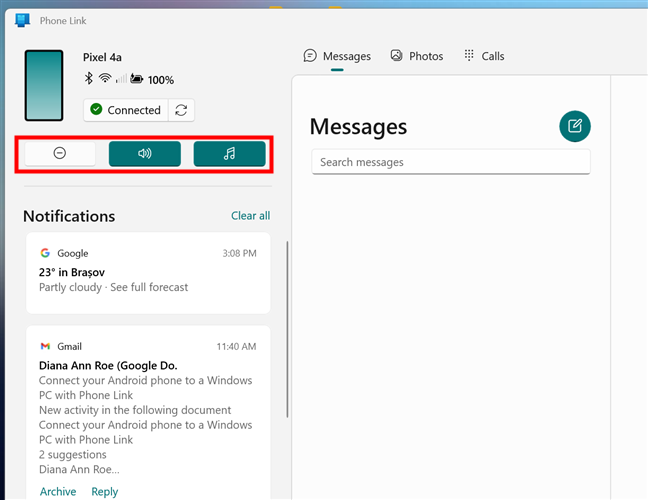Archive the Gmail notification
The height and width of the screenshot is (500, 648).
(58, 492)
